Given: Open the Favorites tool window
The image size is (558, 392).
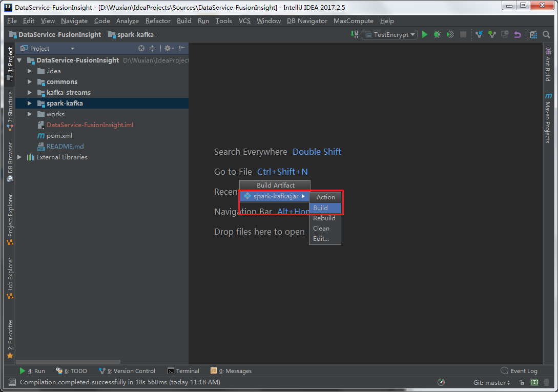Looking at the screenshot, I should tap(10, 339).
